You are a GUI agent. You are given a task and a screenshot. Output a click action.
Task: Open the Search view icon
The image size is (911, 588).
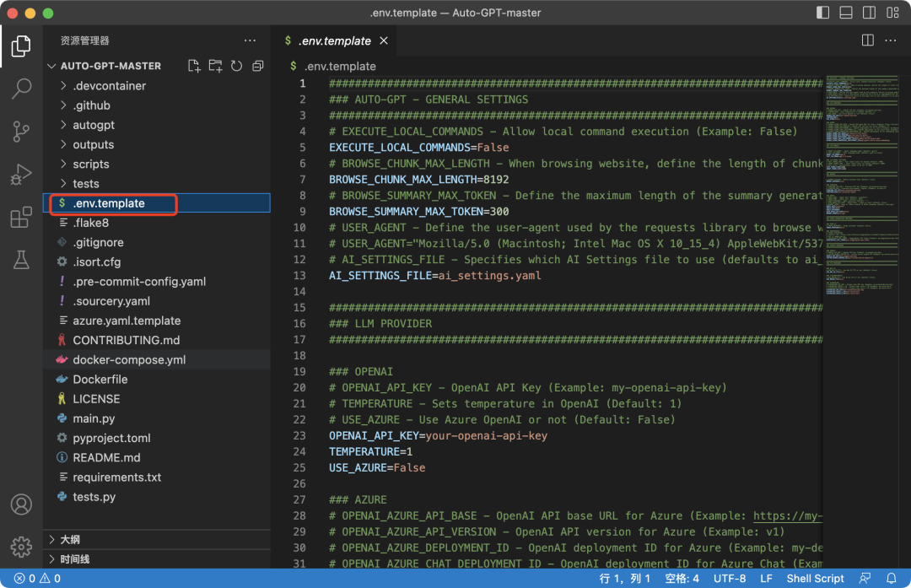coord(21,89)
